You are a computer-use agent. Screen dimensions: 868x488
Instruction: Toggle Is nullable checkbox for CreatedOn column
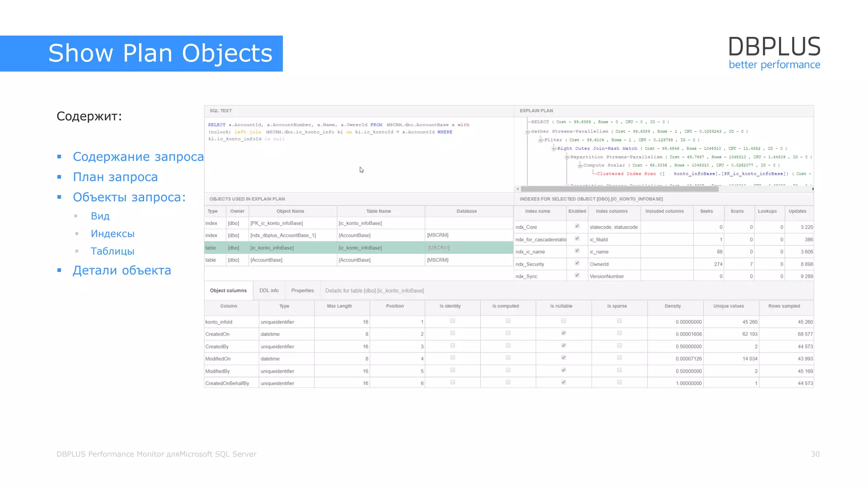564,333
